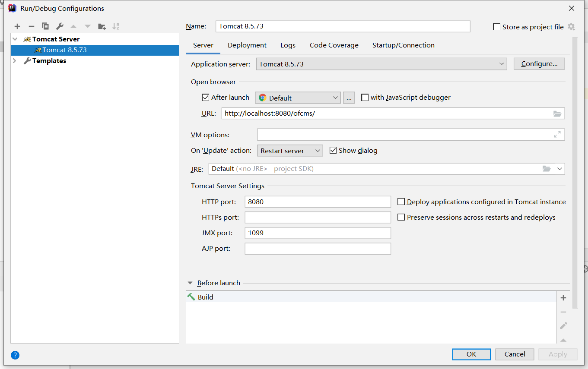Open the Default browser dropdown
Screen dimensions: 588x369
click(x=298, y=98)
